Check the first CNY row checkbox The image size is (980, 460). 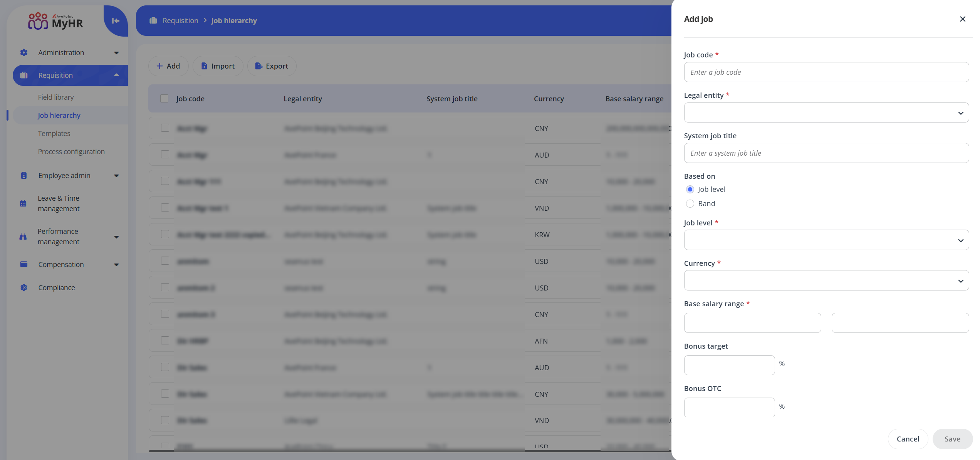click(x=165, y=128)
